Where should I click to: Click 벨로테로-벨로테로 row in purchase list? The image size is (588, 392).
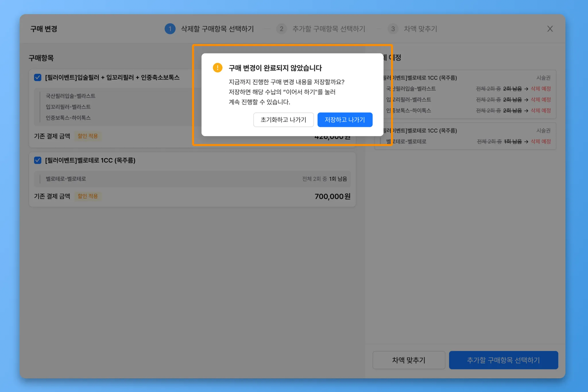[66, 179]
